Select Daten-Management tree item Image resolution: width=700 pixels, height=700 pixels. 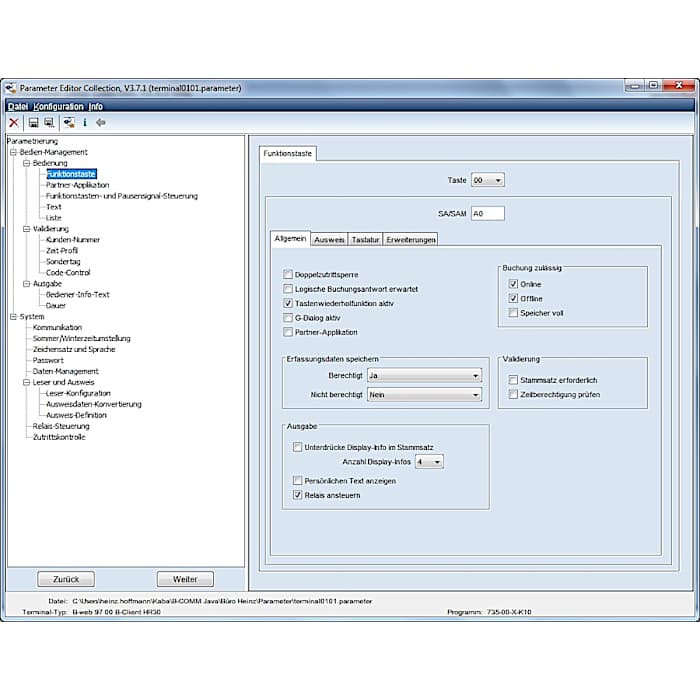(x=66, y=371)
